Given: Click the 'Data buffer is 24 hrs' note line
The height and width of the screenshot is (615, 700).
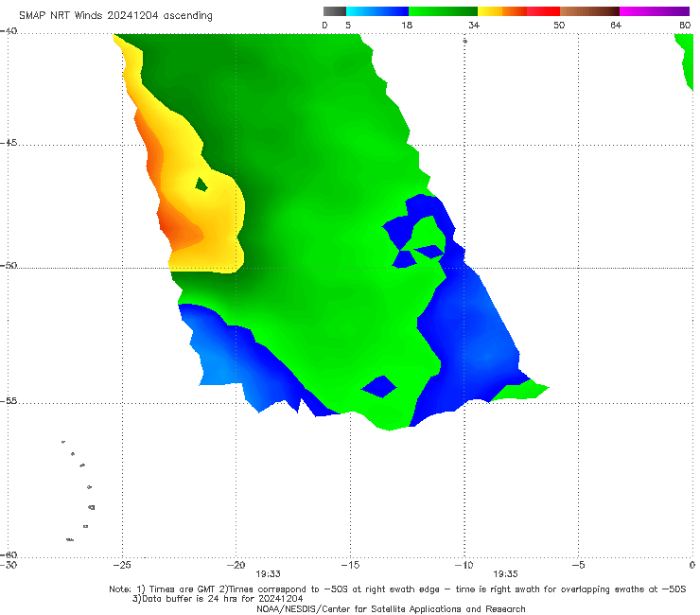Looking at the screenshot, I should point(218,599).
